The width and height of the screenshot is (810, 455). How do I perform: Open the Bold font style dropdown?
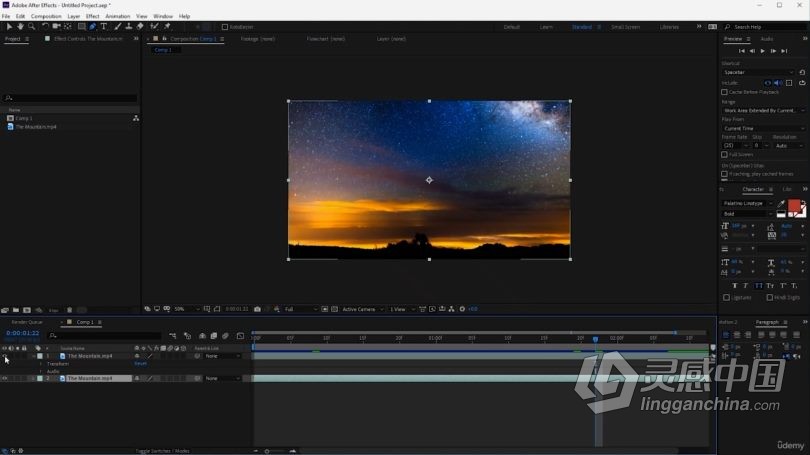747,214
